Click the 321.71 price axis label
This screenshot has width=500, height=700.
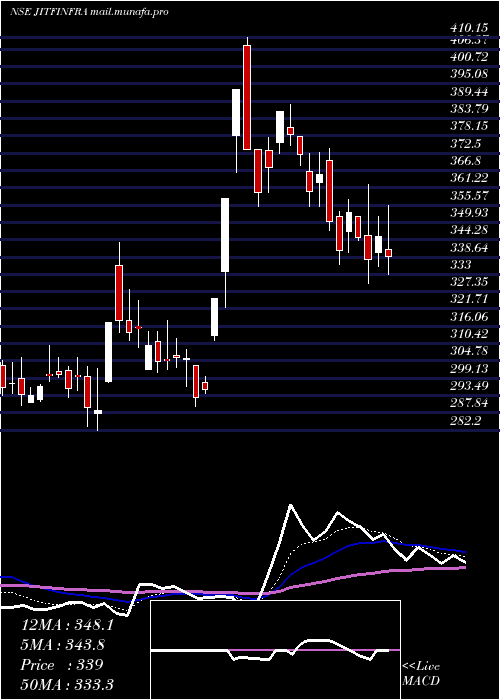[469, 299]
